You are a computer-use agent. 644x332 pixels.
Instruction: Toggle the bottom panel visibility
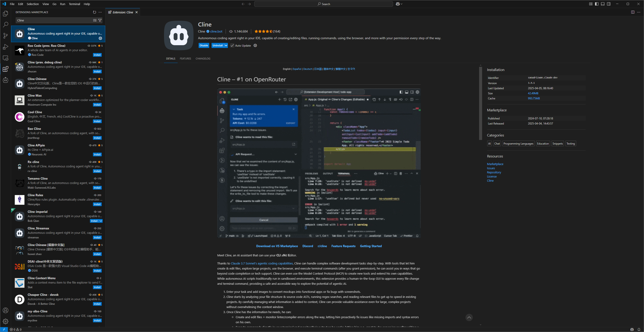click(x=603, y=4)
